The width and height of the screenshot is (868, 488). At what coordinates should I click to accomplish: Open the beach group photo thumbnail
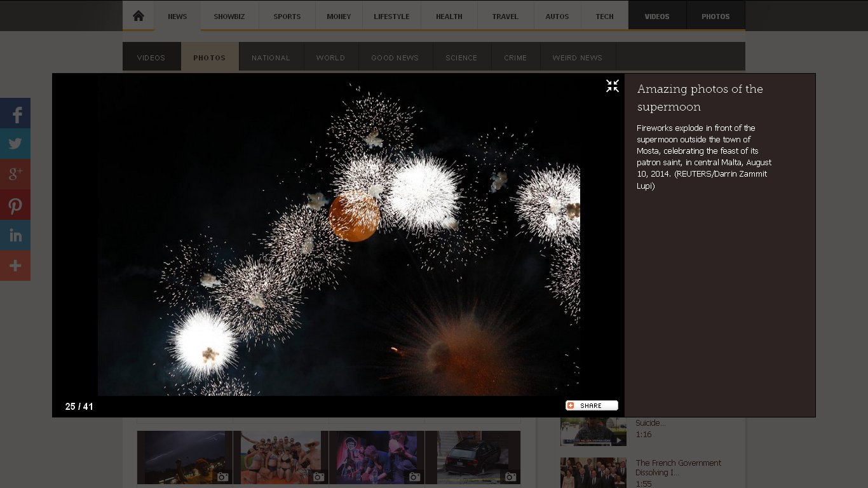pos(280,457)
